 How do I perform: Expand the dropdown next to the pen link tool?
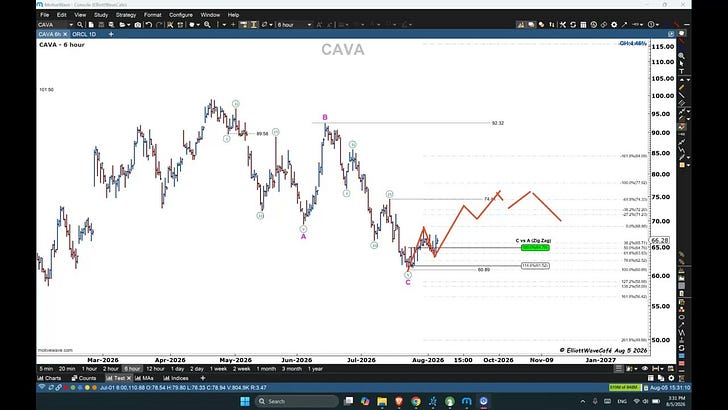tap(271, 25)
